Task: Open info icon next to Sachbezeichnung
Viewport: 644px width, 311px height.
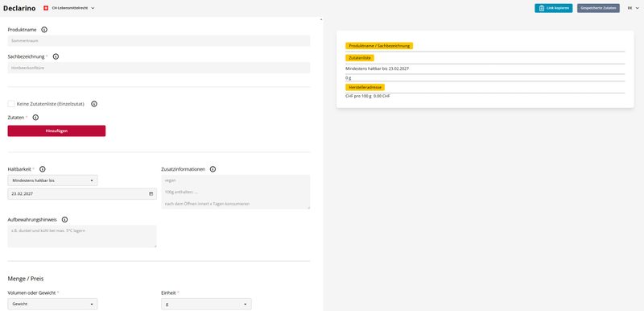Action: click(x=56, y=56)
